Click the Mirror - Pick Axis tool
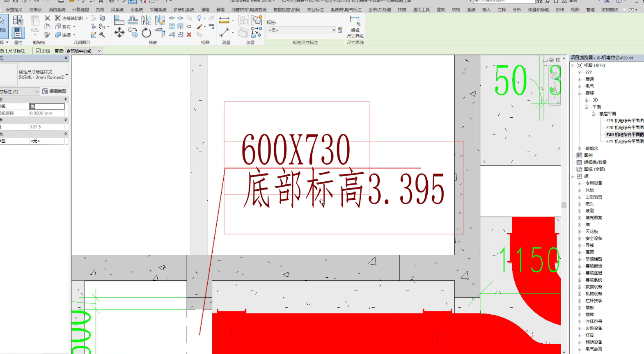The image size is (644, 354). click(146, 20)
